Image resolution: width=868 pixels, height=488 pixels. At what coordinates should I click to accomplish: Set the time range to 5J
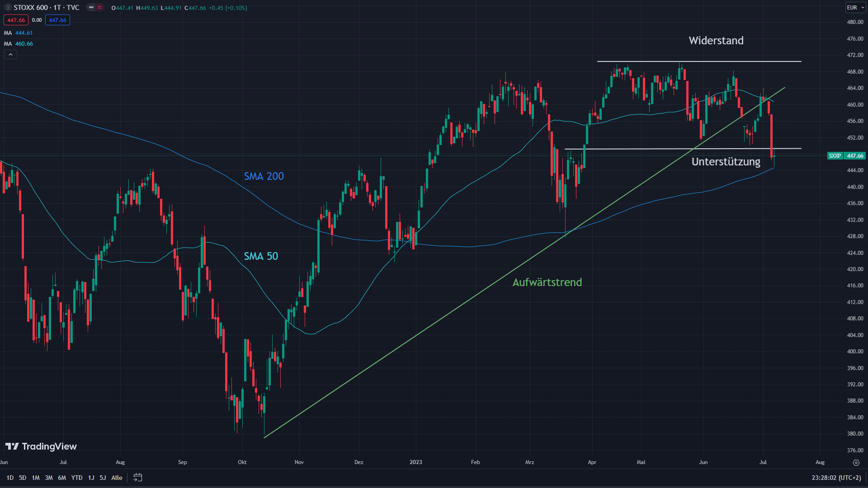103,478
